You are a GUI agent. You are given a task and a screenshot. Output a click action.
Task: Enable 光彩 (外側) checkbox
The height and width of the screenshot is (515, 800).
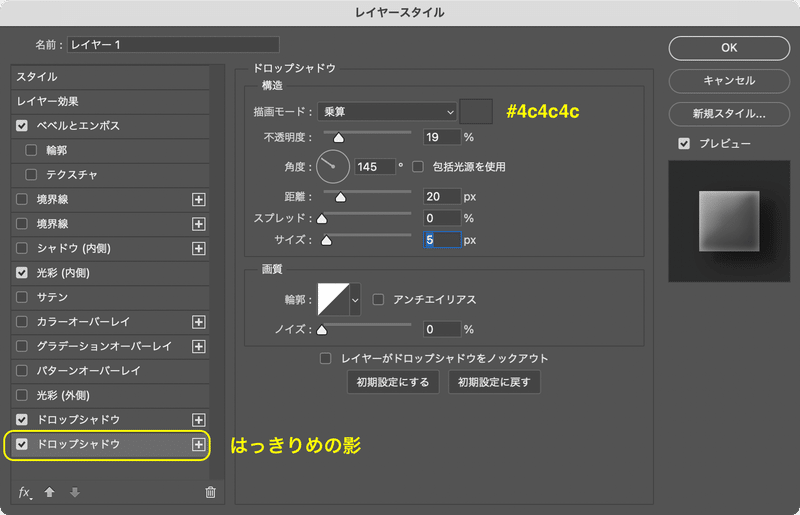click(22, 395)
